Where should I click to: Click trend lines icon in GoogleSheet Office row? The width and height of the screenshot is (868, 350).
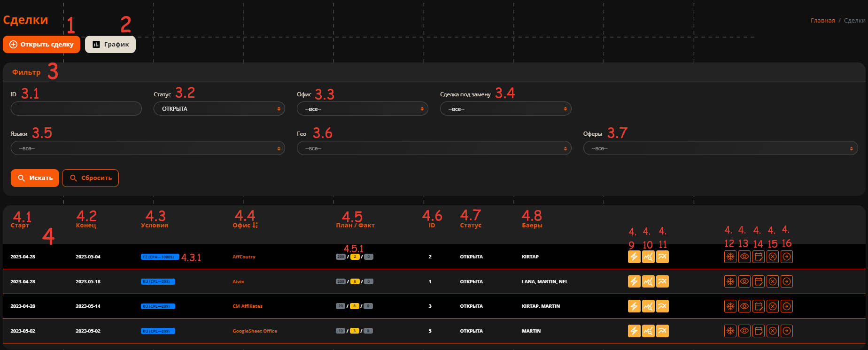[662, 331]
